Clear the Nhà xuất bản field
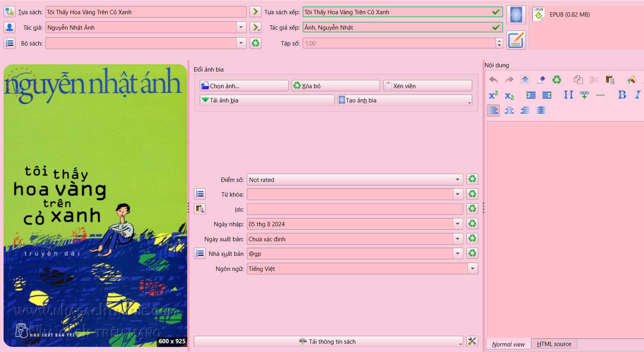 pos(472,253)
